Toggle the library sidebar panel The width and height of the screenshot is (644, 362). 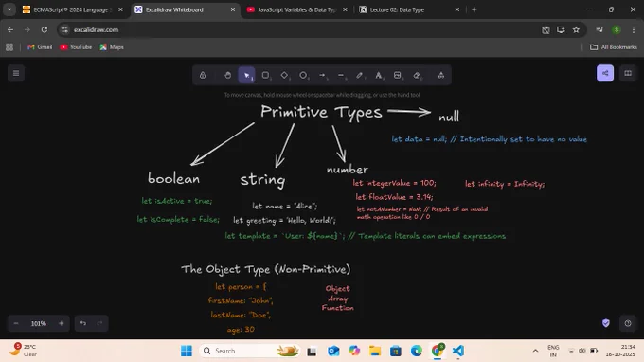[628, 73]
